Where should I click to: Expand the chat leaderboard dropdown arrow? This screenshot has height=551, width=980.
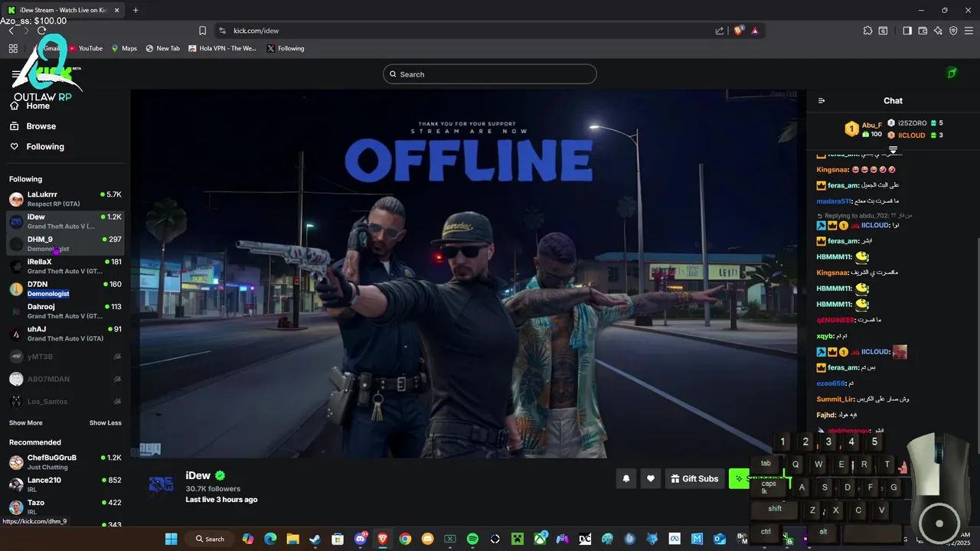point(893,150)
